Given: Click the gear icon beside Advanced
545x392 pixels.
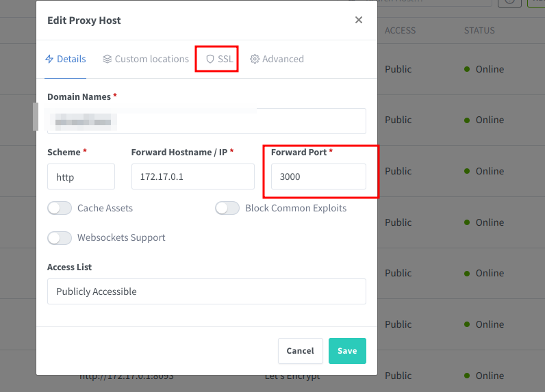Looking at the screenshot, I should click(255, 59).
